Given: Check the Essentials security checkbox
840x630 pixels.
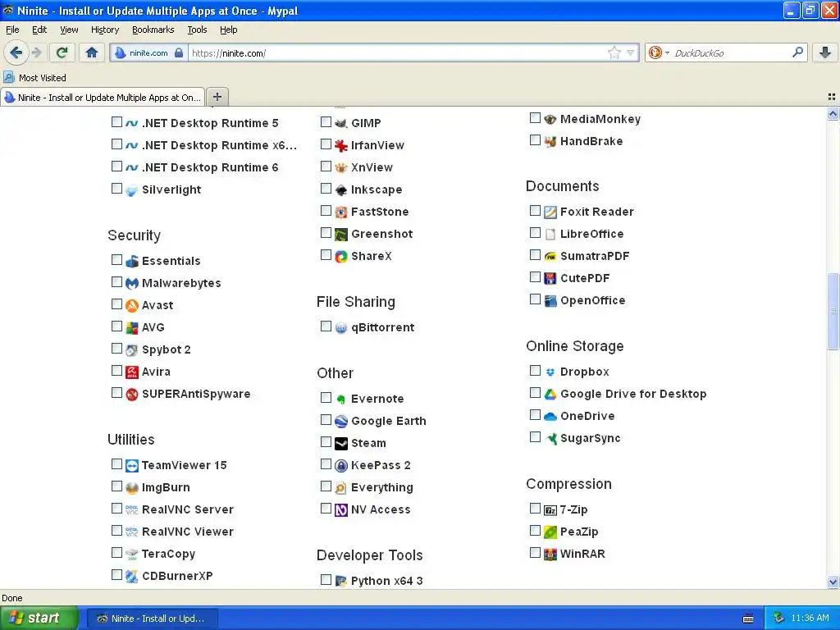Looking at the screenshot, I should [x=116, y=260].
